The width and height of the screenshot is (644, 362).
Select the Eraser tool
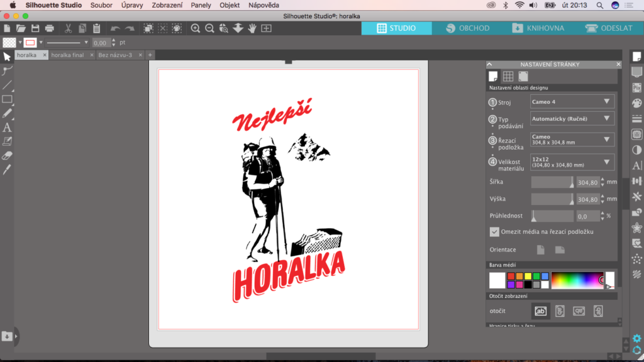(x=7, y=156)
